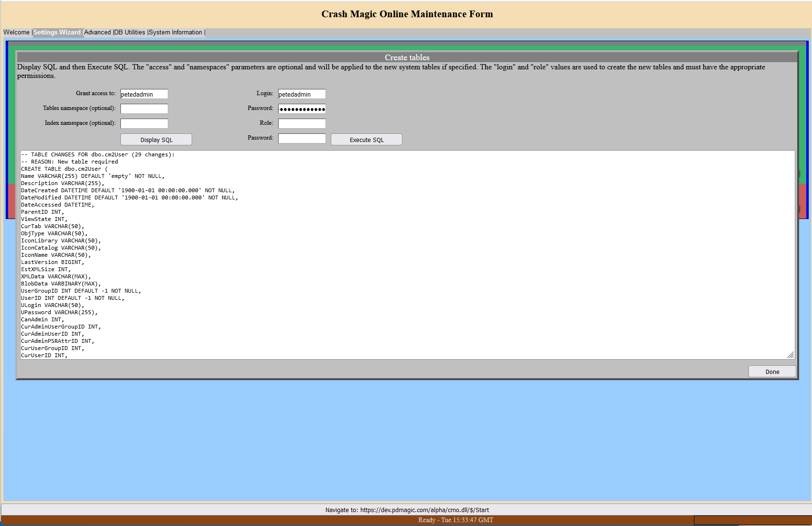Grab the SQL textarea resize handle
Screen dimensions: 812x526
[790, 355]
